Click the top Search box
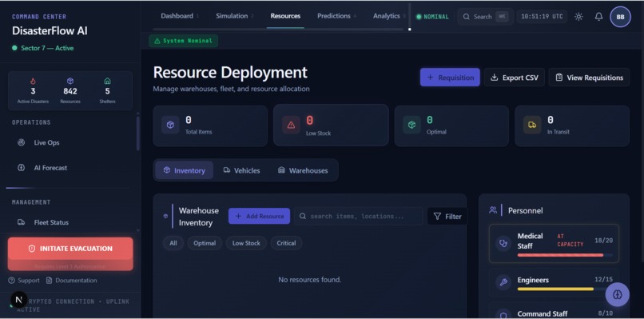The image size is (644, 319). coord(486,17)
